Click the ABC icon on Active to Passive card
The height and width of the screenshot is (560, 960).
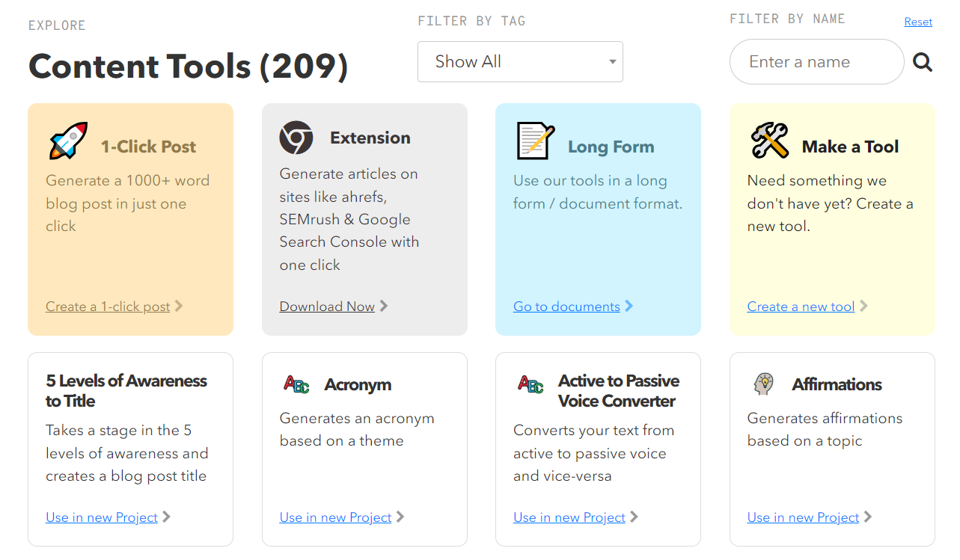531,384
